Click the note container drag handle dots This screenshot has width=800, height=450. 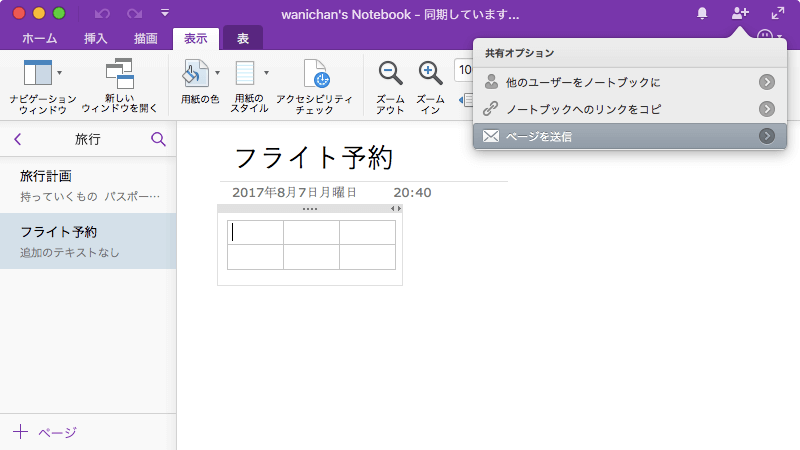click(x=310, y=209)
